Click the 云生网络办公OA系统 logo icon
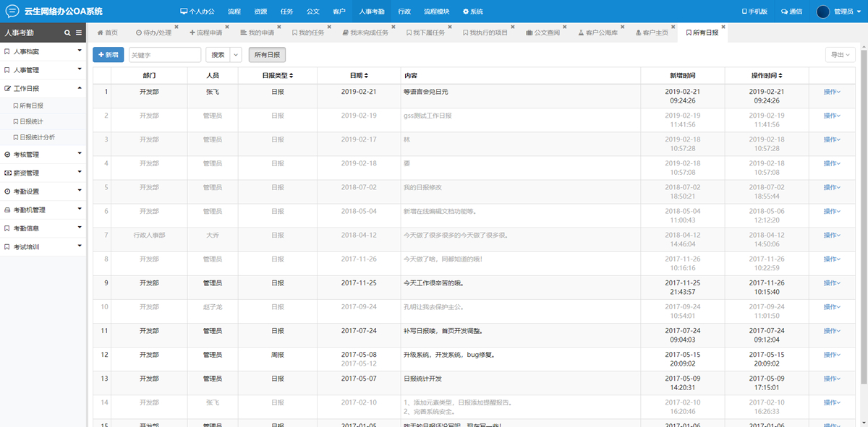868x427 pixels. point(12,11)
